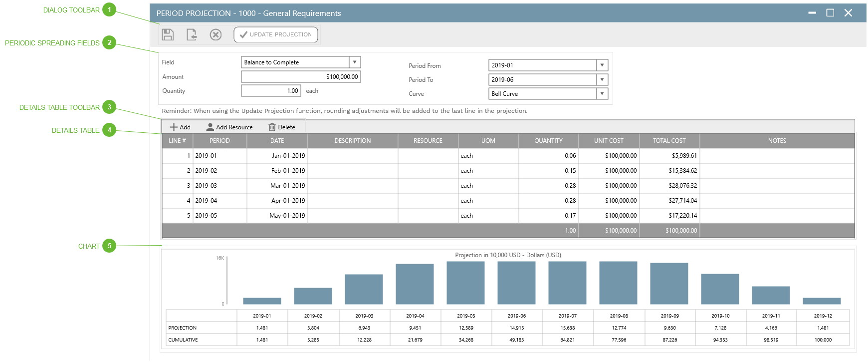Expand the Curve dropdown
This screenshot has width=868, height=362.
[602, 94]
